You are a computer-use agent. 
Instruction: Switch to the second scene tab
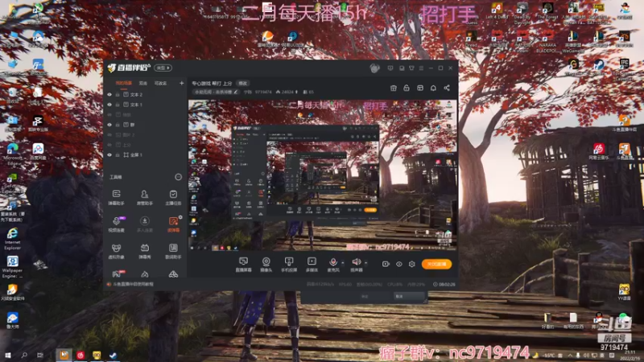pos(143,84)
